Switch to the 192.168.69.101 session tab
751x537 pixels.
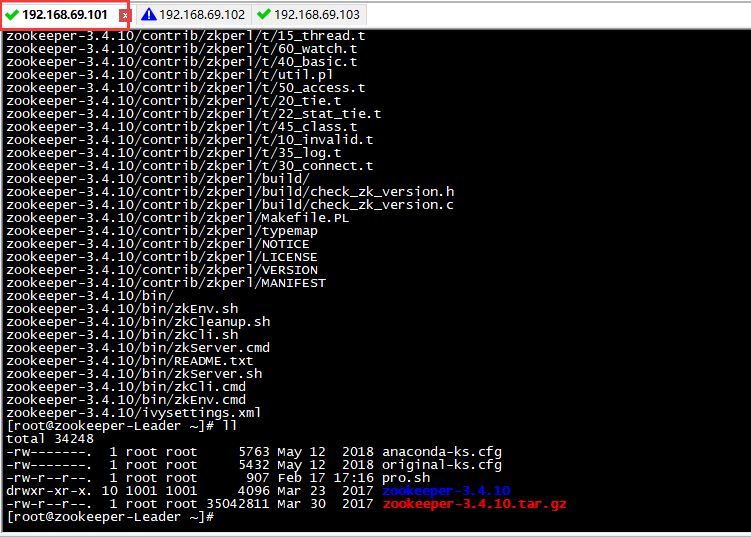coord(65,15)
